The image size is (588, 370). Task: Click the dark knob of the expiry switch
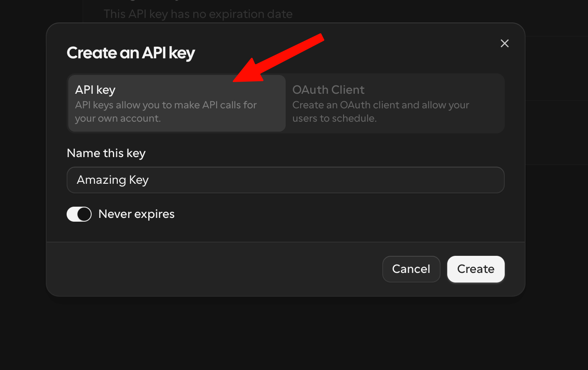[84, 214]
